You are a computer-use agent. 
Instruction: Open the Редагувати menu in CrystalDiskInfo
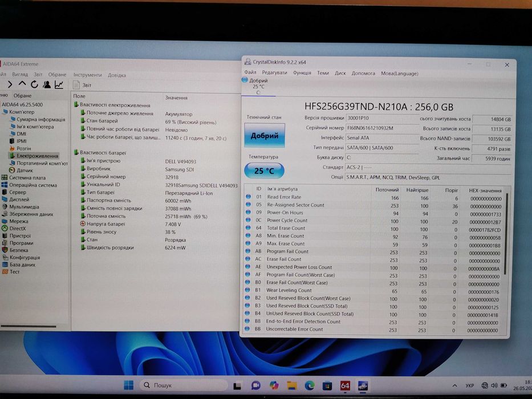point(274,72)
